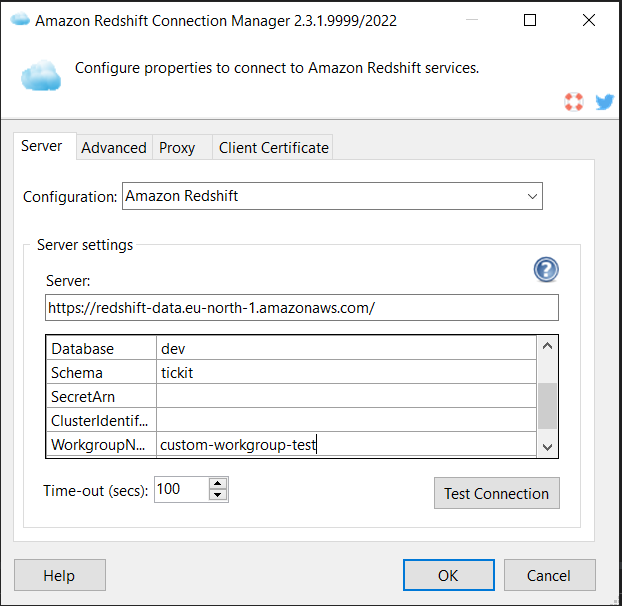The height and width of the screenshot is (606, 622).
Task: Select the SecretArn property name
Action: [102, 396]
